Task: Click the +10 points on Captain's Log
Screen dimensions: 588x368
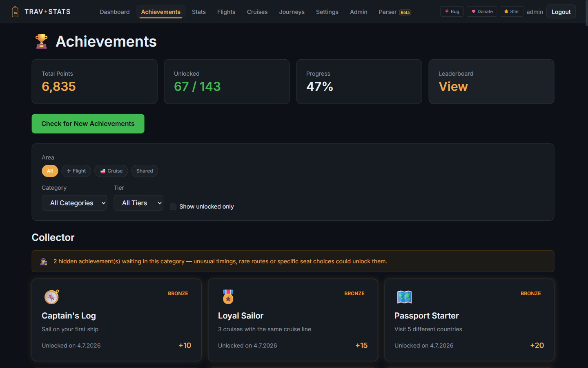Action: (185, 346)
